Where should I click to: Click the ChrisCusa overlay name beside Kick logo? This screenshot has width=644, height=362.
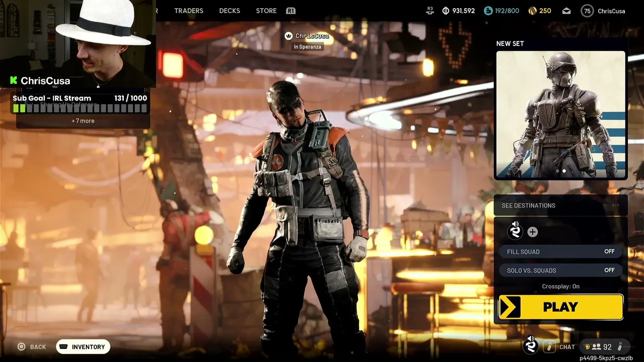pyautogui.click(x=45, y=80)
